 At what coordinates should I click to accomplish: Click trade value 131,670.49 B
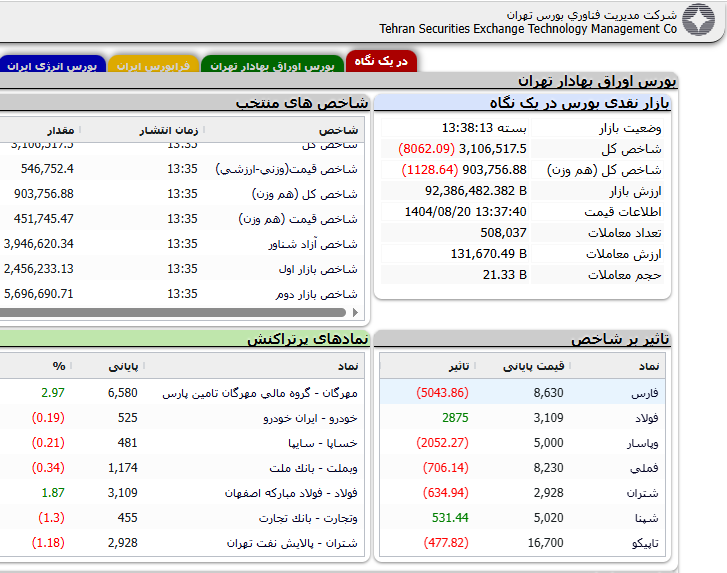coord(489,254)
